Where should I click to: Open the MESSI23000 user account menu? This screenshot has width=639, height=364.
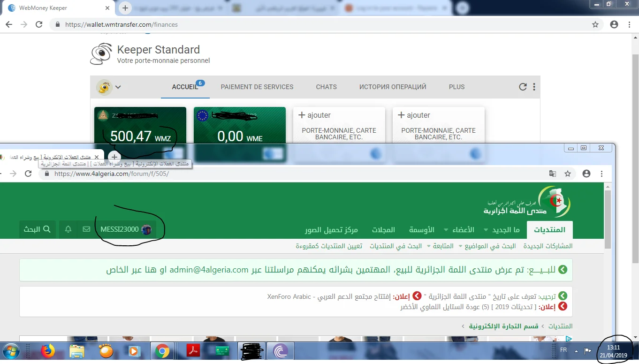click(x=125, y=229)
